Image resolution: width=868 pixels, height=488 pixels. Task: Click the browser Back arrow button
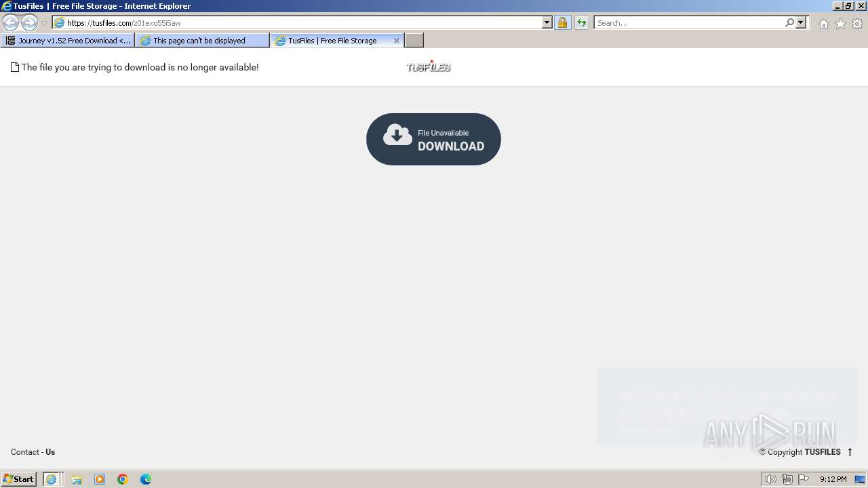[10, 22]
